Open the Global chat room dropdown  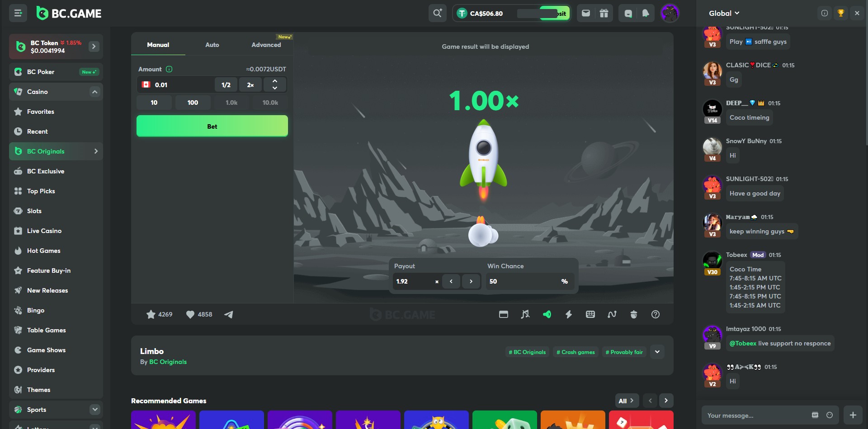[x=724, y=13]
